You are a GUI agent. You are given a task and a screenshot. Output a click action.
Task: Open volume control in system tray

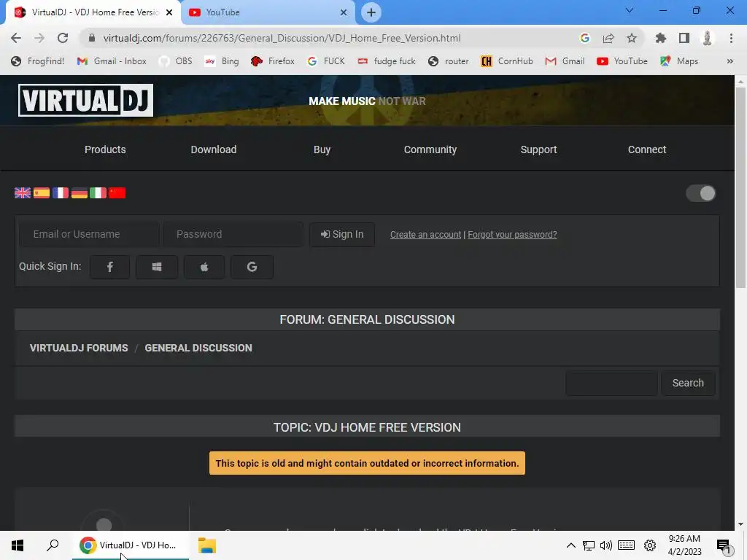606,545
